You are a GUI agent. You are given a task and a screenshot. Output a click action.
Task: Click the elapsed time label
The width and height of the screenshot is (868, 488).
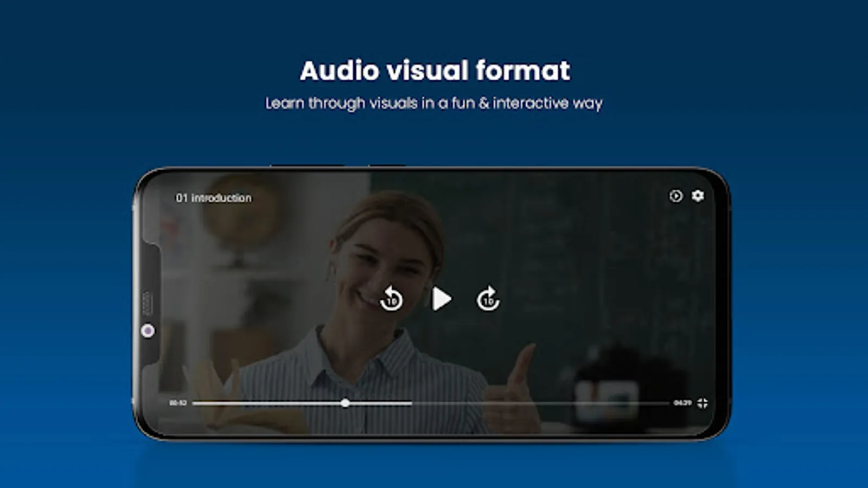point(178,403)
